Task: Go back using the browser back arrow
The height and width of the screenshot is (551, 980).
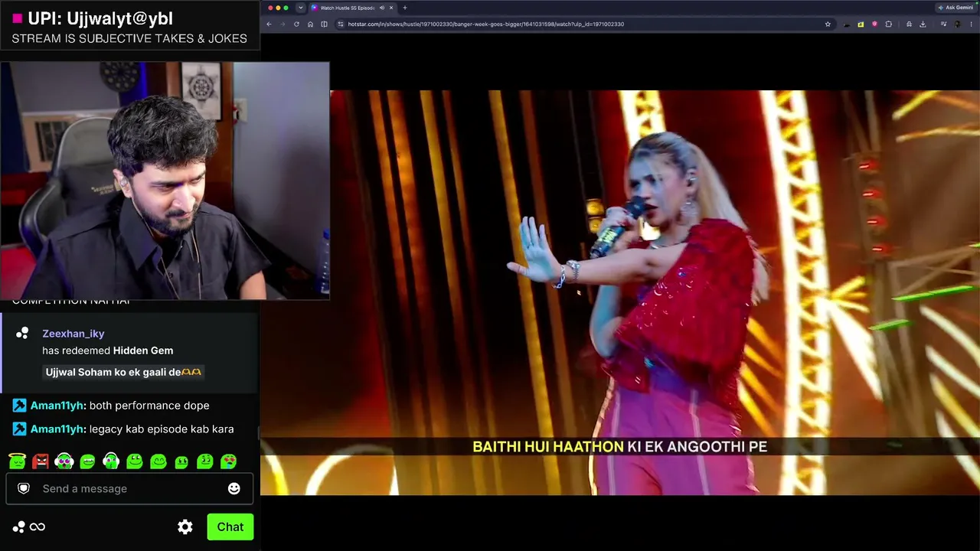Action: pos(269,24)
